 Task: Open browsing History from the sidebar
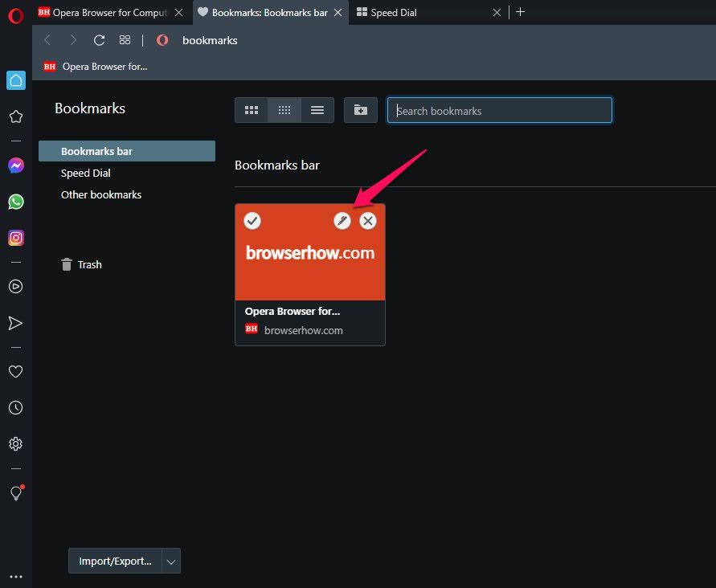16,407
